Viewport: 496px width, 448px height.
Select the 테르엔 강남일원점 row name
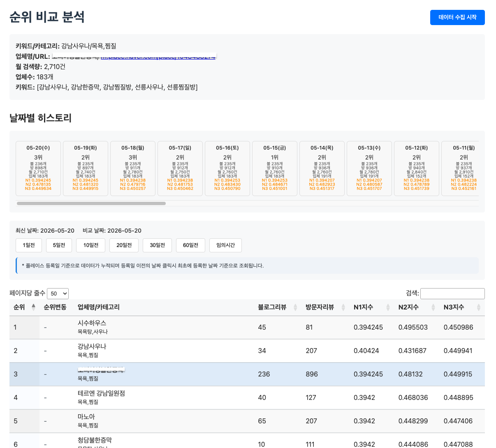point(101,393)
